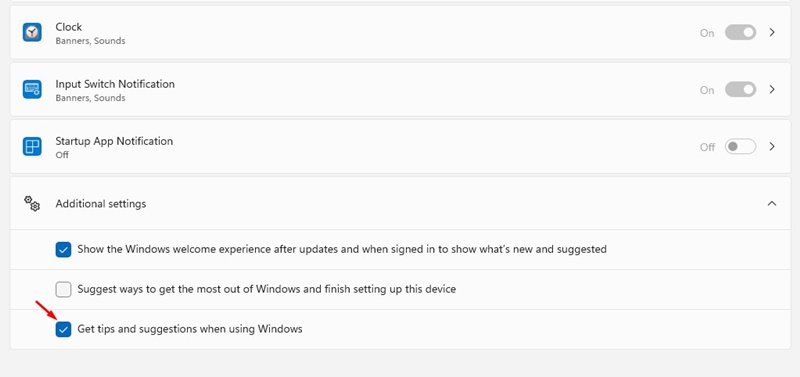Open the Input Switch Notification title
The height and width of the screenshot is (377, 800).
pos(115,84)
